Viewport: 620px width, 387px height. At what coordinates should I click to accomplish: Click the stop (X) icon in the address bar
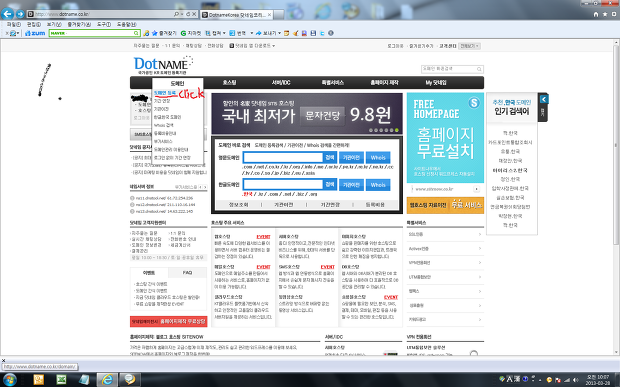[194, 14]
